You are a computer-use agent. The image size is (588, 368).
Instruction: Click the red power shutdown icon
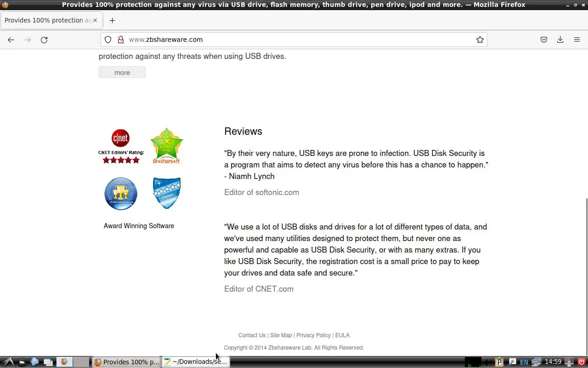pos(582,362)
